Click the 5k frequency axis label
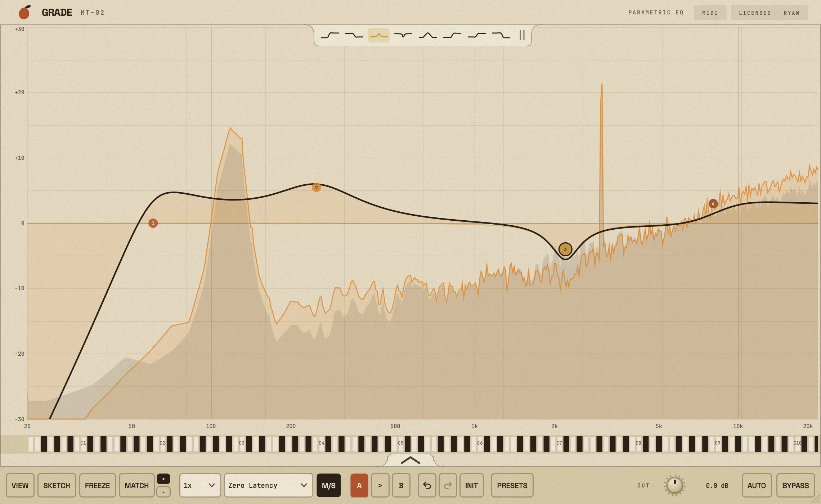This screenshot has height=504, width=821. (x=659, y=426)
